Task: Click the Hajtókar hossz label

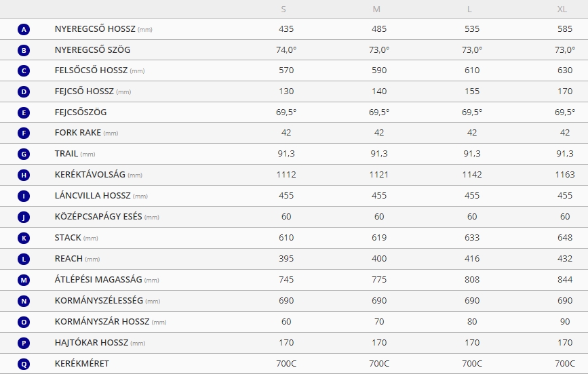Action: pos(100,343)
